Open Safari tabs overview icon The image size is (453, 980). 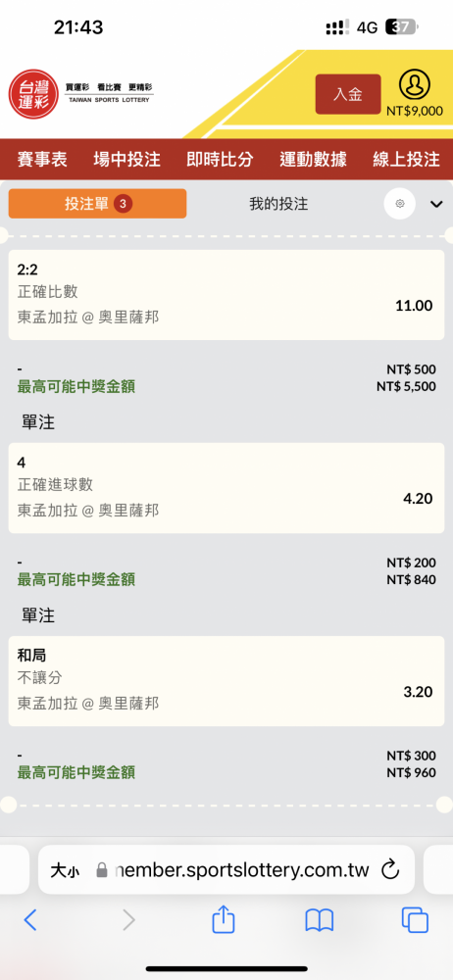pyautogui.click(x=415, y=920)
